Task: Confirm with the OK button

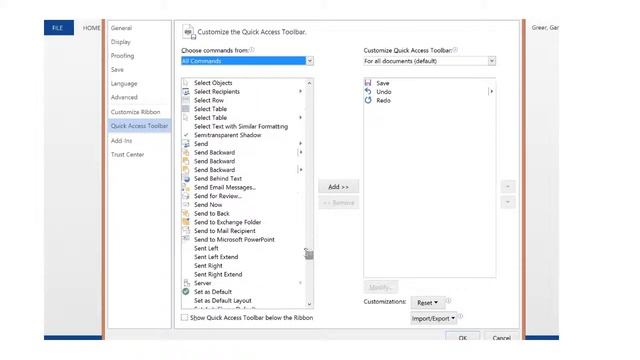Action: [x=462, y=337]
